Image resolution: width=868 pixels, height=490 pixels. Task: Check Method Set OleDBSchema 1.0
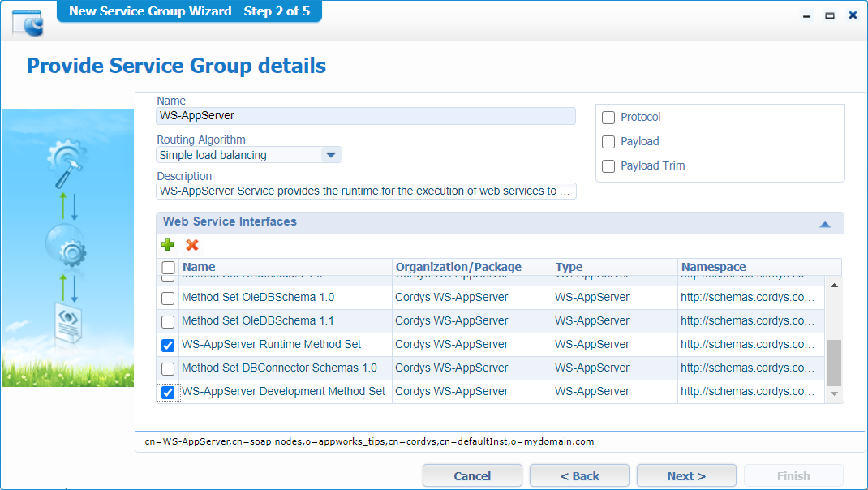[167, 297]
